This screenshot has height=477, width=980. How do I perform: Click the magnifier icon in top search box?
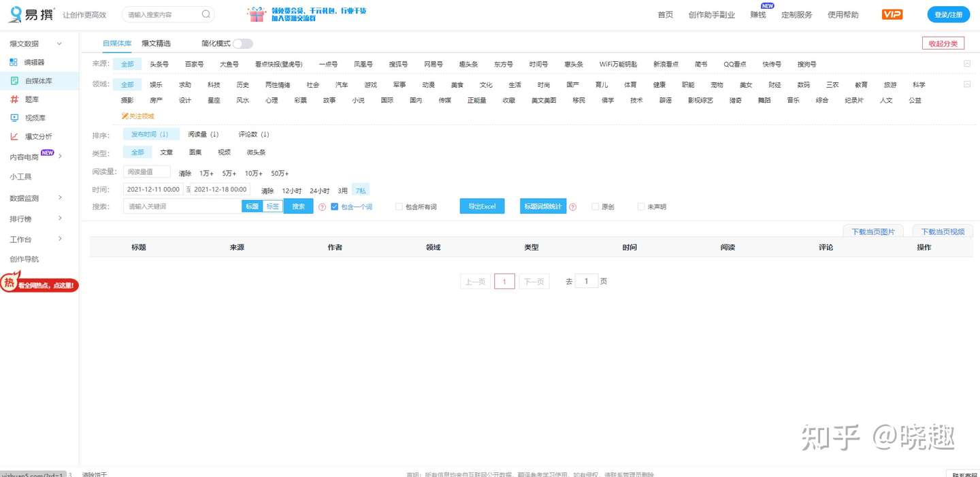[x=206, y=14]
